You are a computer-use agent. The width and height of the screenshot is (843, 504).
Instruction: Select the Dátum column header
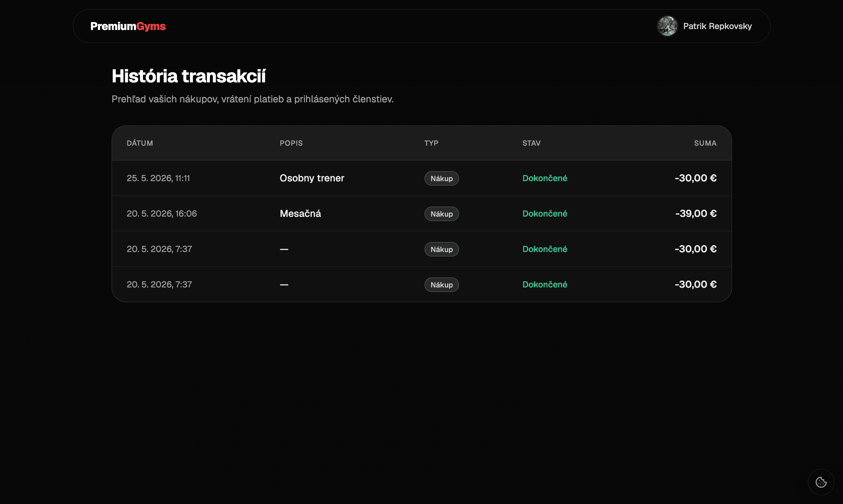[140, 143]
